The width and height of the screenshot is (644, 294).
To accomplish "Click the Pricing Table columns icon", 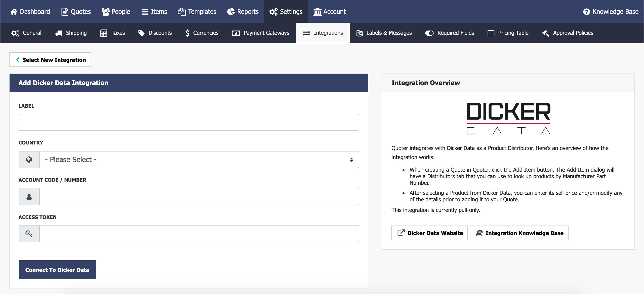I will (x=491, y=33).
